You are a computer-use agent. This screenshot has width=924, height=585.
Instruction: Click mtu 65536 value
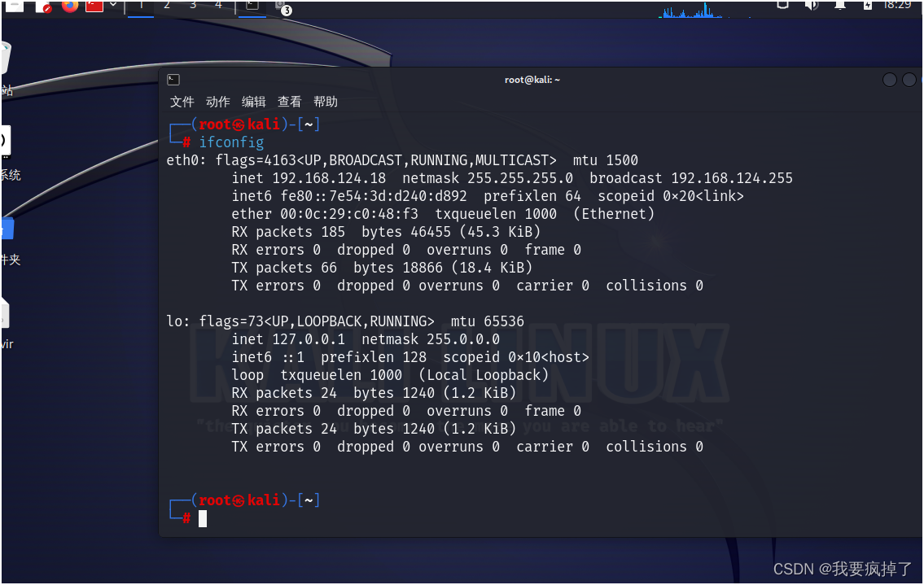(x=488, y=321)
